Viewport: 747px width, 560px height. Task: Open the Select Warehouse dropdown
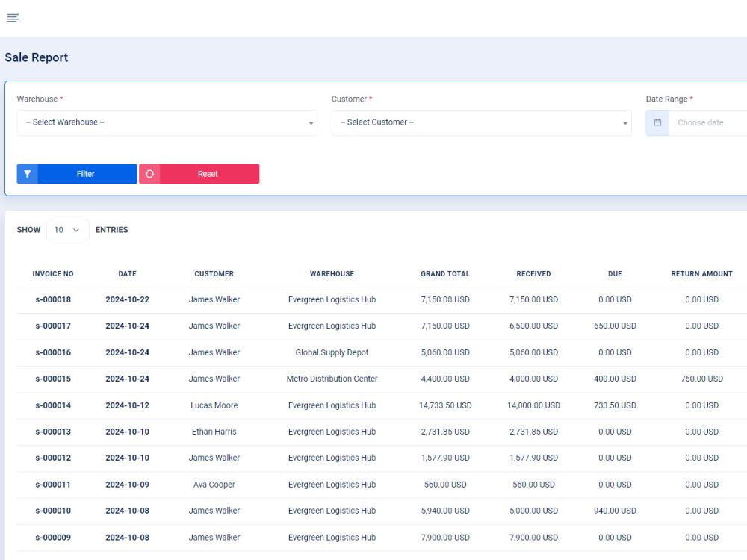pyautogui.click(x=167, y=123)
